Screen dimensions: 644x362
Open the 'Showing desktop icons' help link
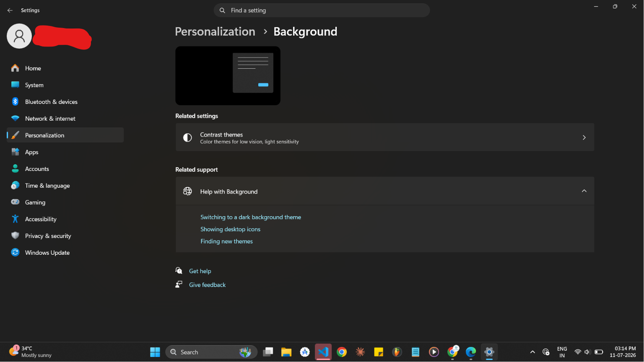click(230, 229)
